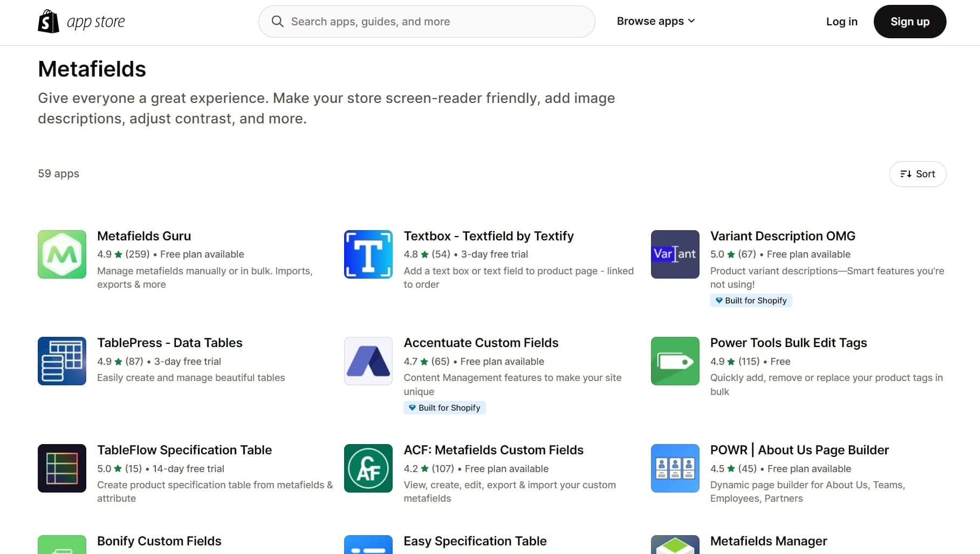Open the Variant Description OMG icon
This screenshot has height=554, width=980.
(x=675, y=254)
